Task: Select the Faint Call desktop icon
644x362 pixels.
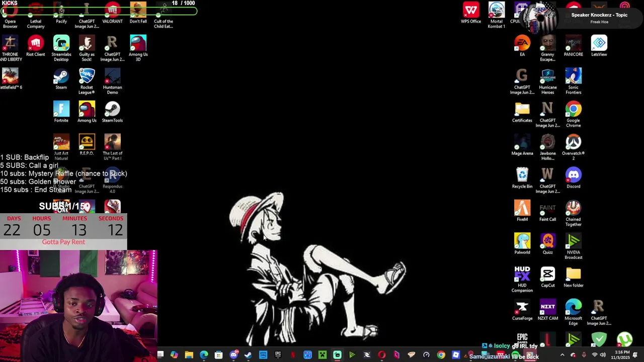Action: [548, 211]
